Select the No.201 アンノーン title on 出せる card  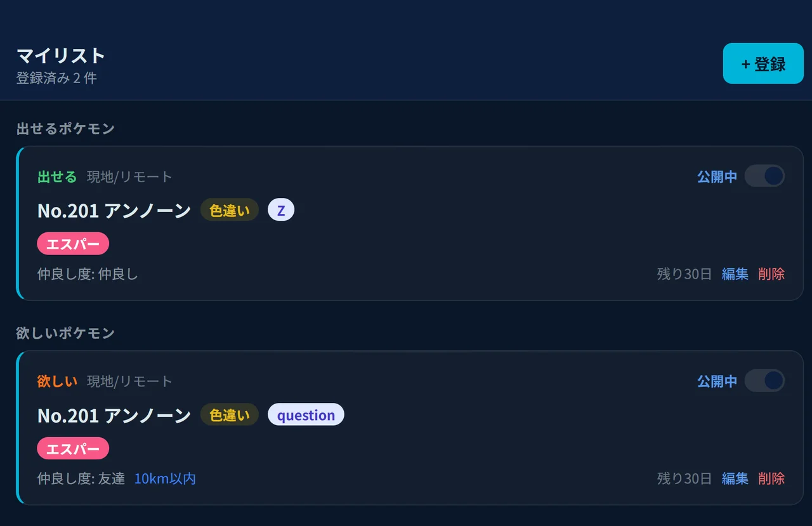tap(114, 209)
